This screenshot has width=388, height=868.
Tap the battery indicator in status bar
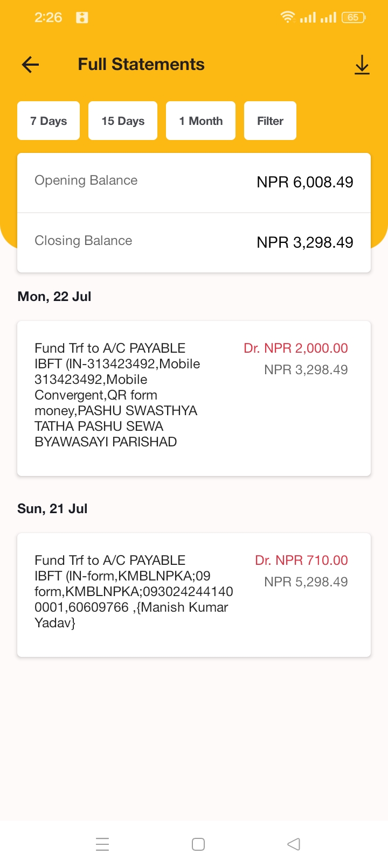pos(354,18)
